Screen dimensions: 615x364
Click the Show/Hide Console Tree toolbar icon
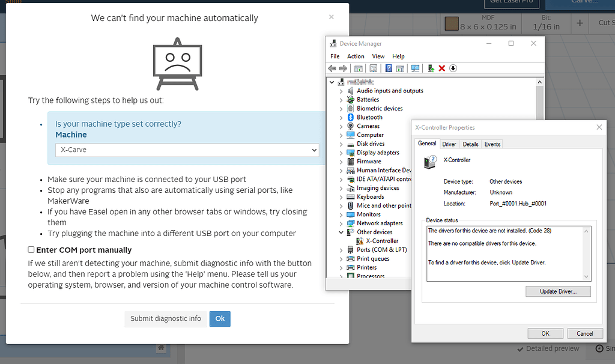358,68
